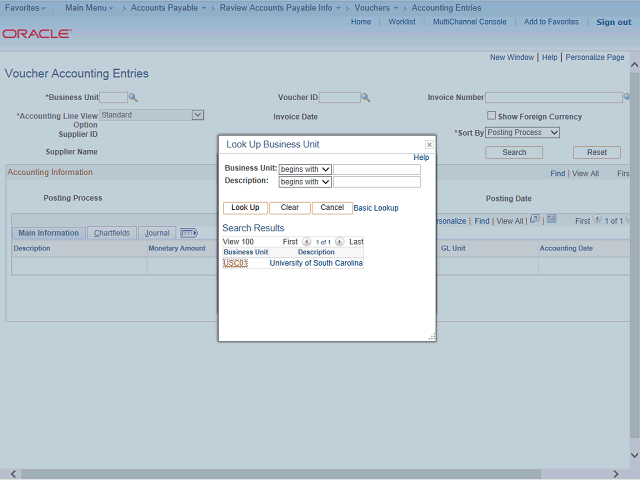This screenshot has width=640, height=480.
Task: Click the Look Up button
Action: coord(245,208)
